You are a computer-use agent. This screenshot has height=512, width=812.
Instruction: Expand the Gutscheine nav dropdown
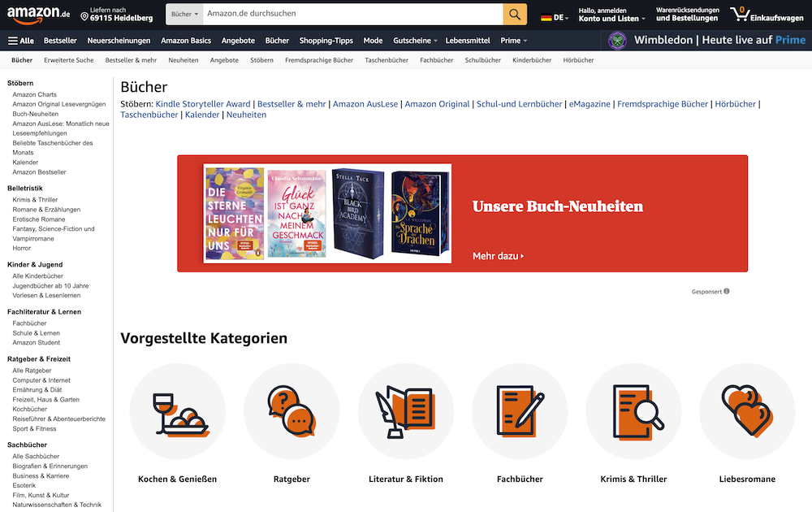coord(415,41)
